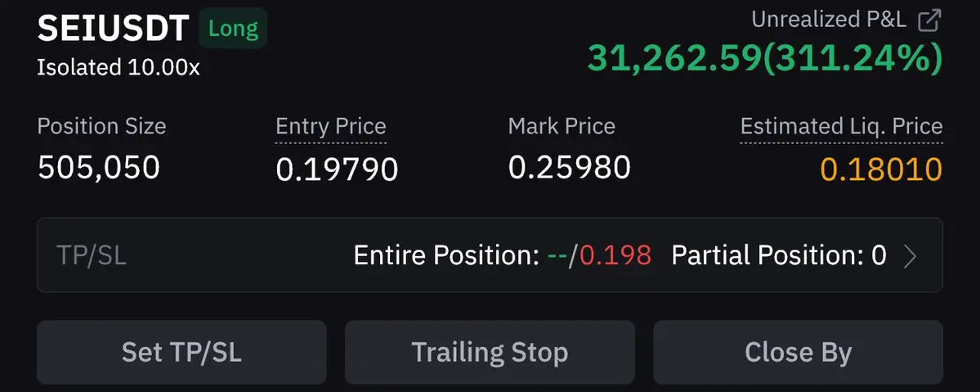Viewport: 980px width, 392px height.
Task: Adjust the Isolated 10.00x leverage label
Action: click(119, 67)
